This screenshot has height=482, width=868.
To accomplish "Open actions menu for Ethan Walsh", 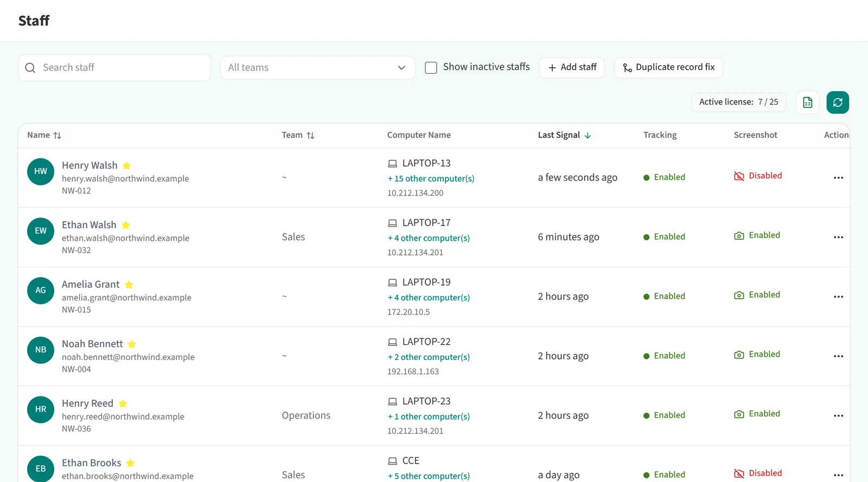I will click(x=838, y=237).
